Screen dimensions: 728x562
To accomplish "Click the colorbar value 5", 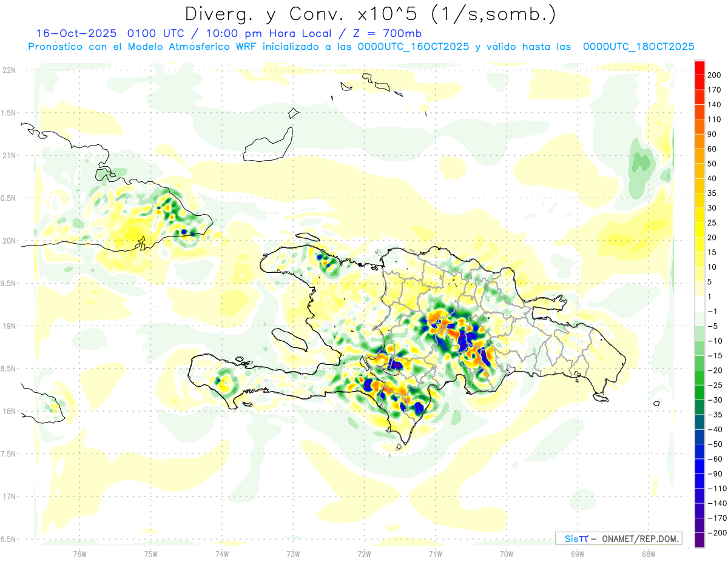I will pos(710,282).
